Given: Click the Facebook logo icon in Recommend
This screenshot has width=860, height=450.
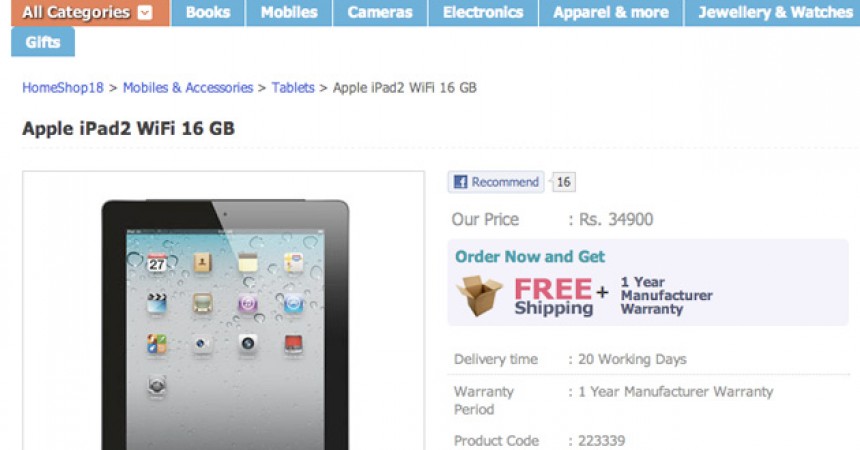Looking at the screenshot, I should pyautogui.click(x=461, y=182).
